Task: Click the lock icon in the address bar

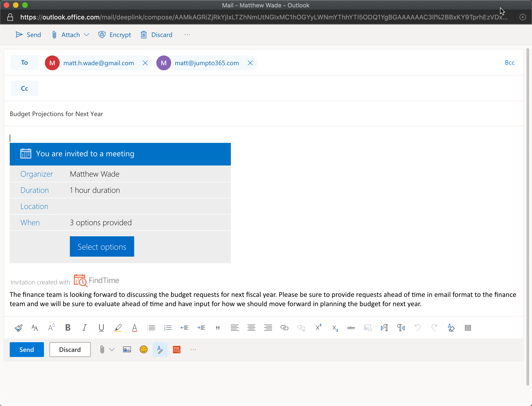Action: [10, 17]
